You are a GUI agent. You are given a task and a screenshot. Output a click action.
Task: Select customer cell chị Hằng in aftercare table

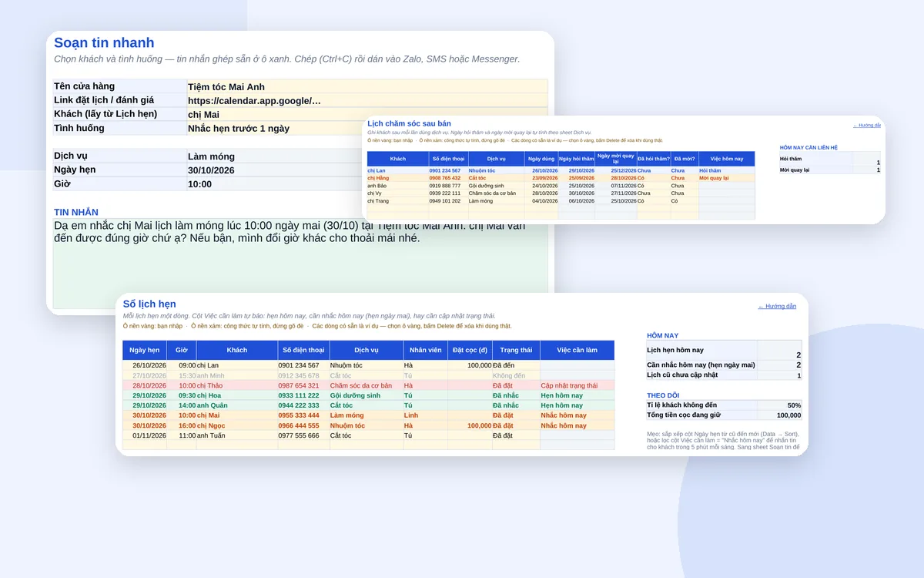[x=397, y=178]
